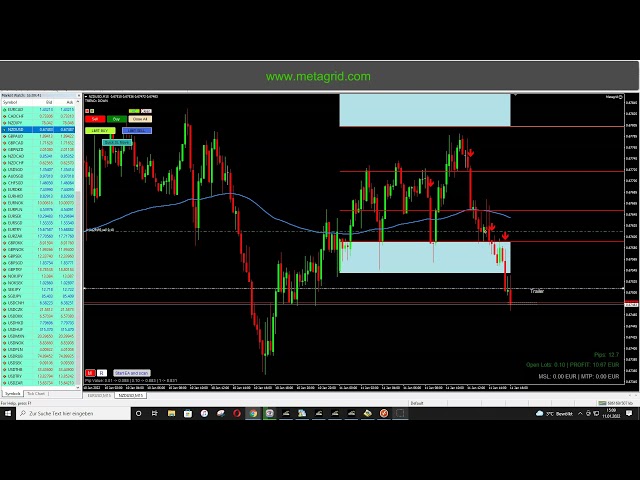Switch to the Tick Chart tab
Screen dimensions: 640x480
tap(37, 394)
